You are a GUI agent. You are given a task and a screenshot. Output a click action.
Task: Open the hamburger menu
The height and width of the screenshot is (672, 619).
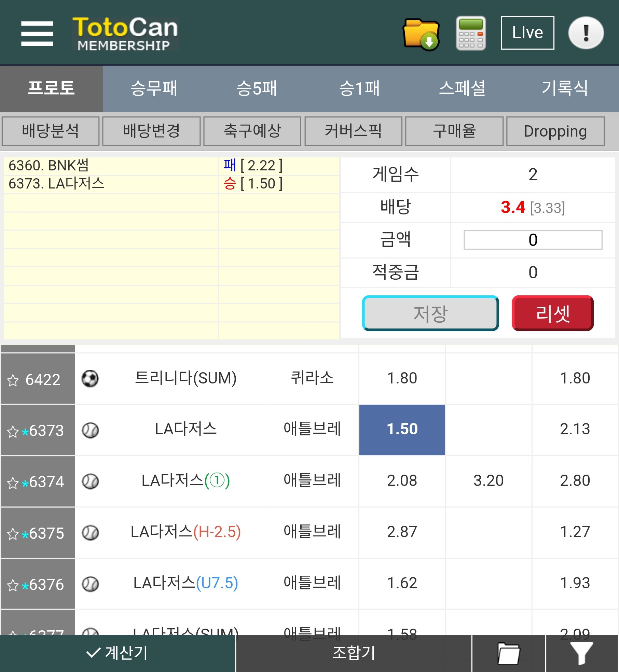coord(37,33)
